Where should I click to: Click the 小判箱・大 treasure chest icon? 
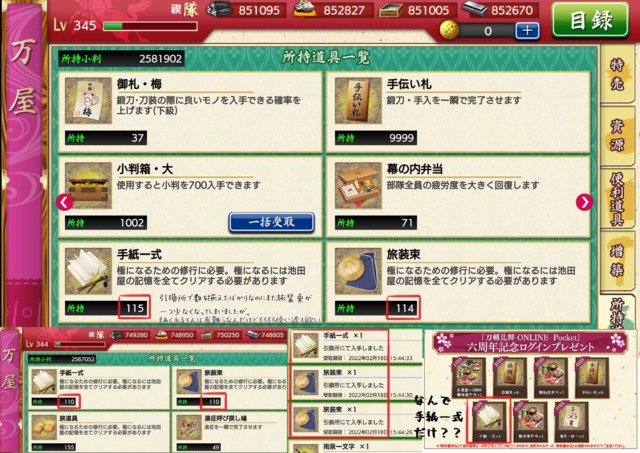[x=88, y=186]
